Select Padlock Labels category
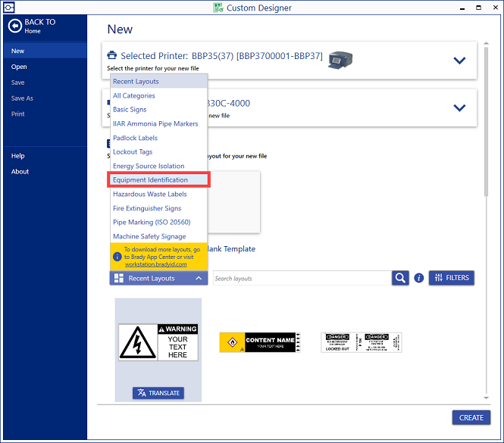The width and height of the screenshot is (504, 443). click(x=159, y=138)
